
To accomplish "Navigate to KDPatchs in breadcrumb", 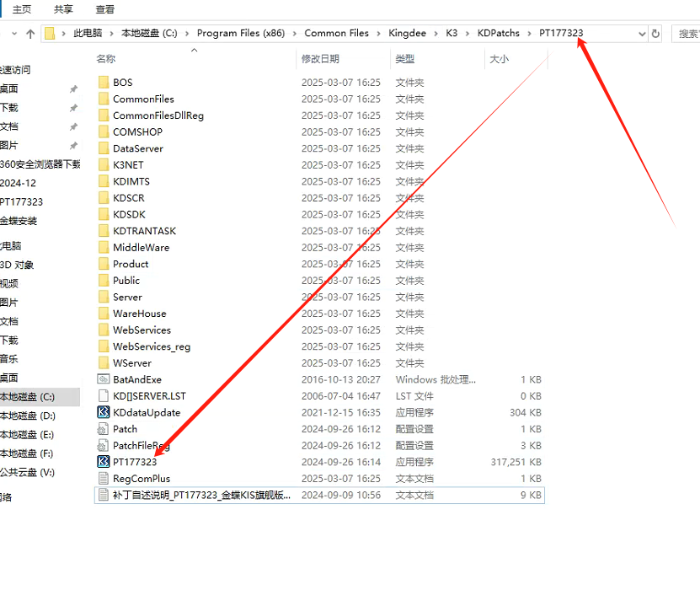I will tap(498, 33).
